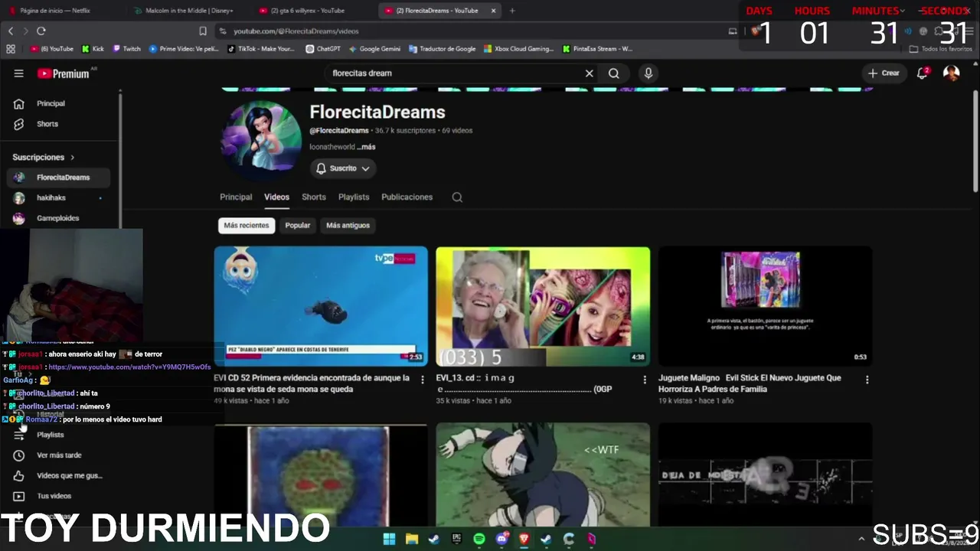Open Discord from taskbar
Viewport: 980px width, 551px height.
[502, 539]
